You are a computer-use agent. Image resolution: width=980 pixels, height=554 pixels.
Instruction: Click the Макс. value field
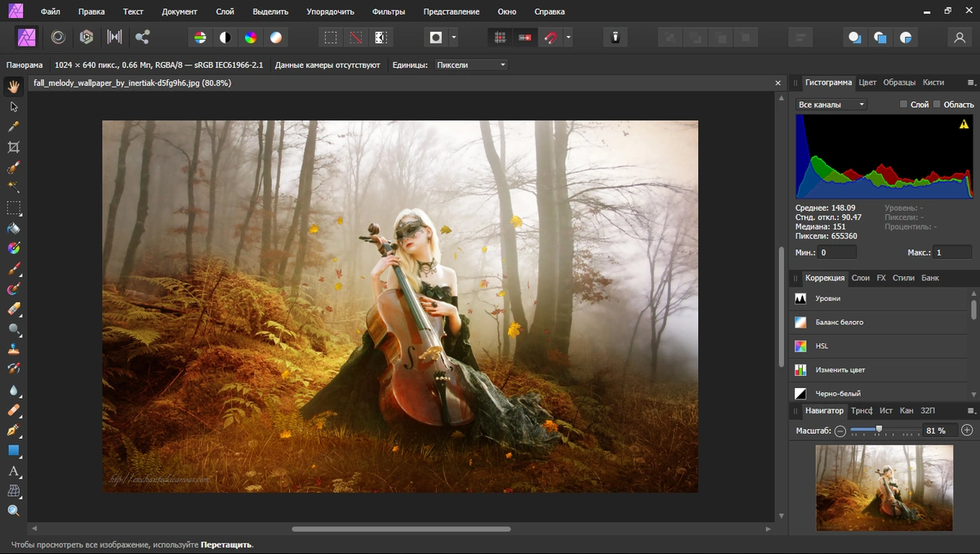coord(952,252)
